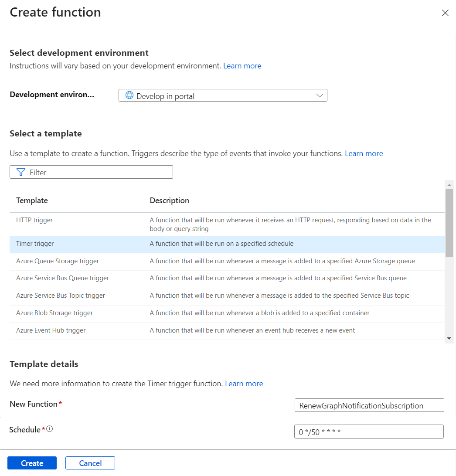Click the New Function name field

(369, 405)
